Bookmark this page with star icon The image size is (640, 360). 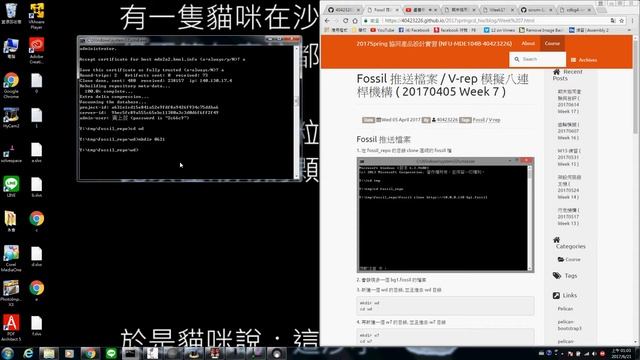click(622, 20)
